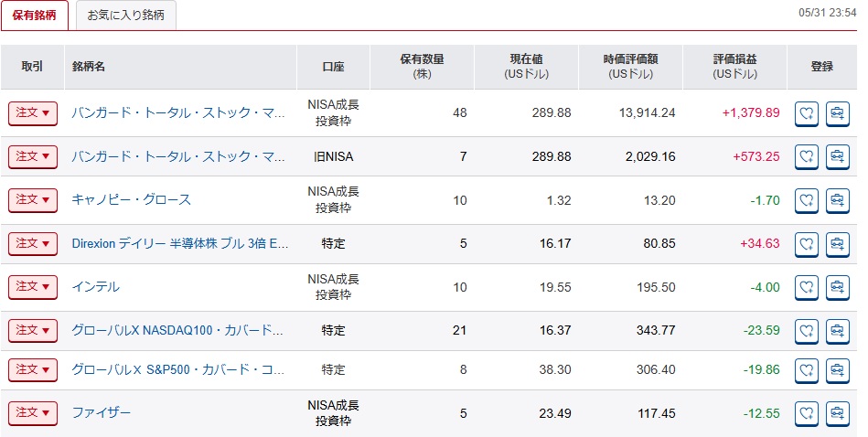Open グローバルX NASDAQ100 covered call link

(x=177, y=331)
